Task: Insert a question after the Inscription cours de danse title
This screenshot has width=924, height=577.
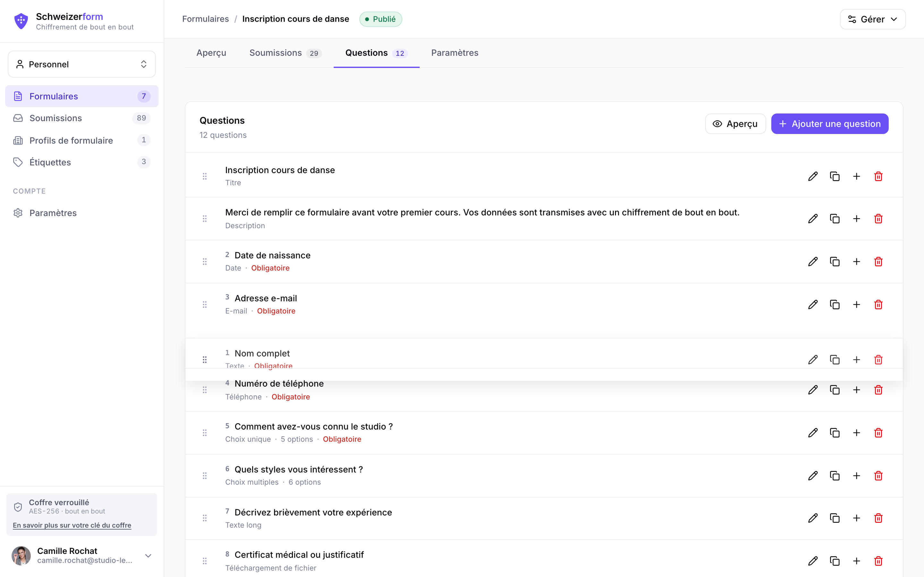Action: [x=856, y=176]
